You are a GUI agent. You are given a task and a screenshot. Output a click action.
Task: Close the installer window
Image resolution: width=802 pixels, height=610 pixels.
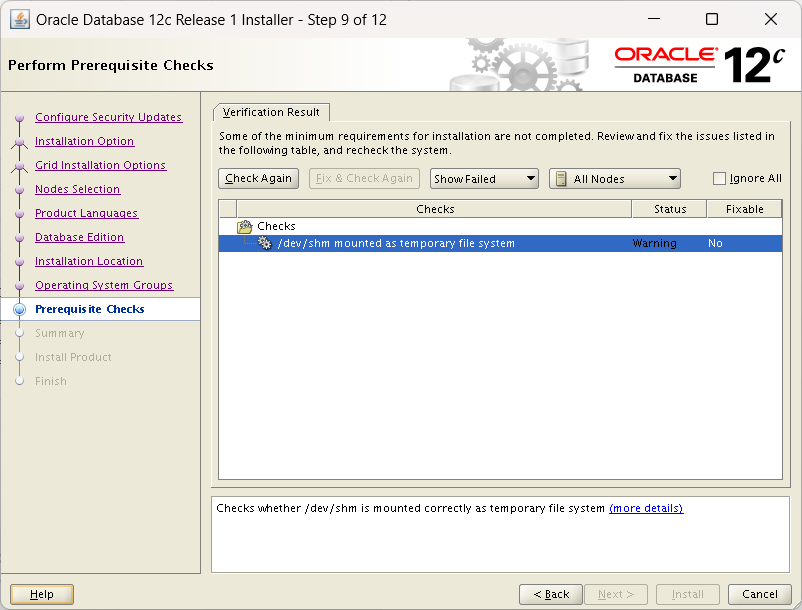coord(770,19)
